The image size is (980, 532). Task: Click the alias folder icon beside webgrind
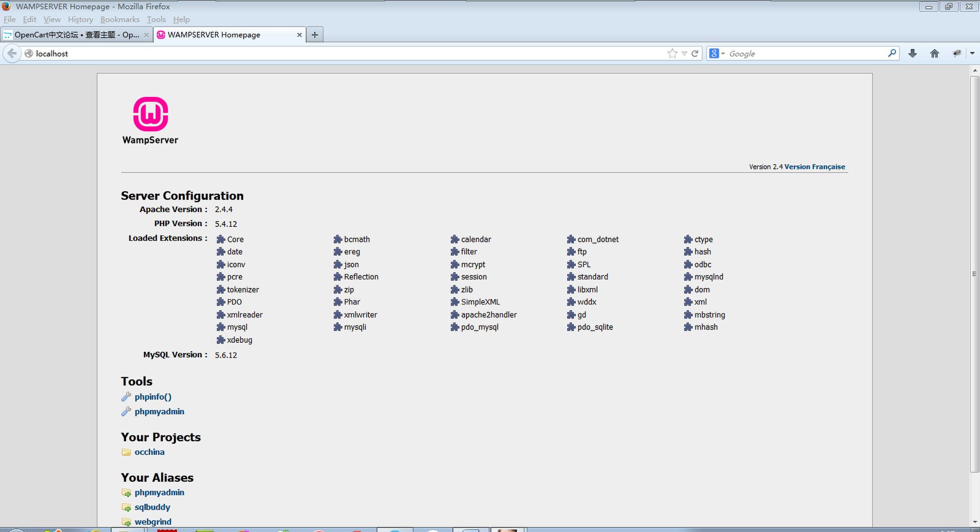click(126, 522)
